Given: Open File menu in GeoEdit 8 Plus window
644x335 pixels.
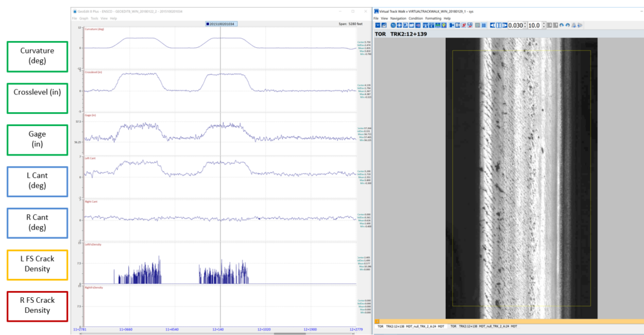Looking at the screenshot, I should [x=74, y=18].
